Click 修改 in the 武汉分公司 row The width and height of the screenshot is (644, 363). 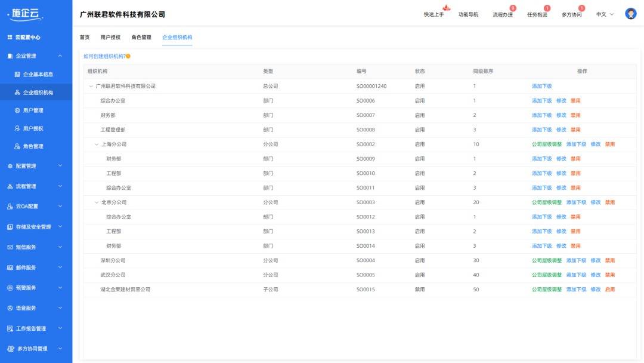click(x=595, y=275)
